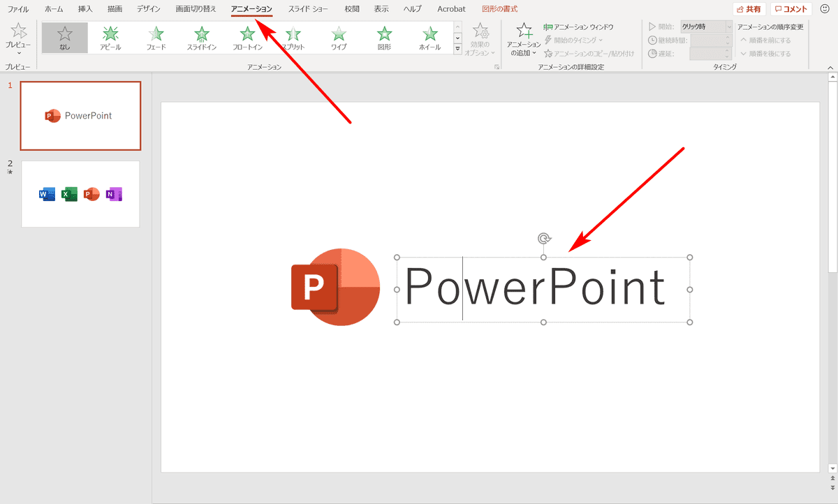Click the プレビュー star button
Viewport: 838px width, 504px height.
coord(18,38)
